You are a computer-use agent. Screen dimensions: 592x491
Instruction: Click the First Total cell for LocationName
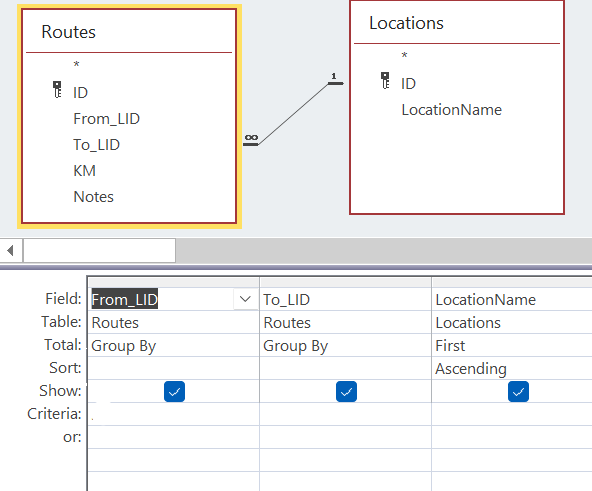click(x=513, y=346)
